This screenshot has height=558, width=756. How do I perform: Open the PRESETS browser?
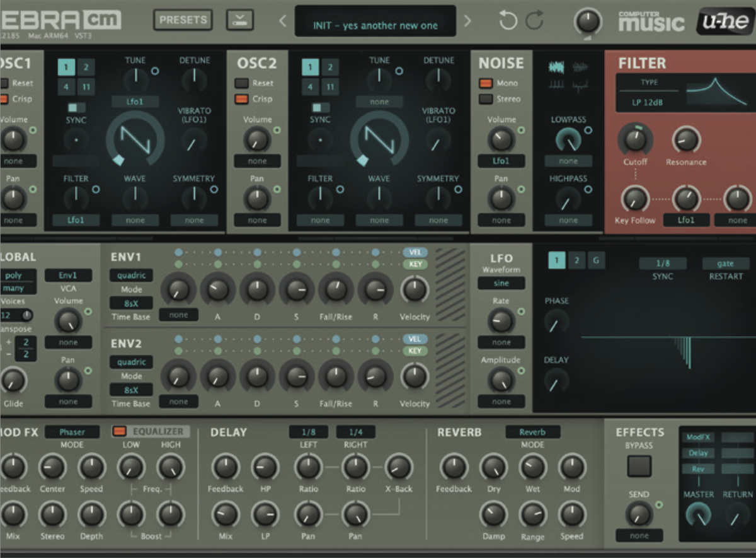point(183,20)
